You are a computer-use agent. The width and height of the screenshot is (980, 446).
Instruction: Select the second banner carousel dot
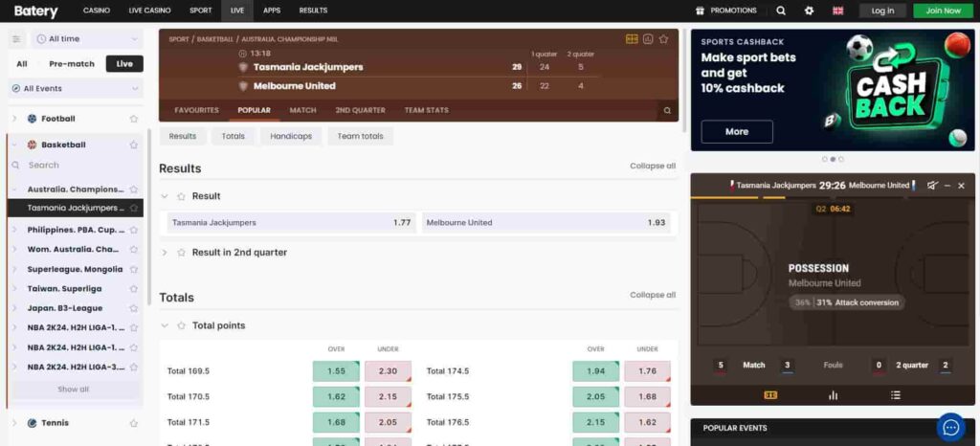pyautogui.click(x=833, y=159)
